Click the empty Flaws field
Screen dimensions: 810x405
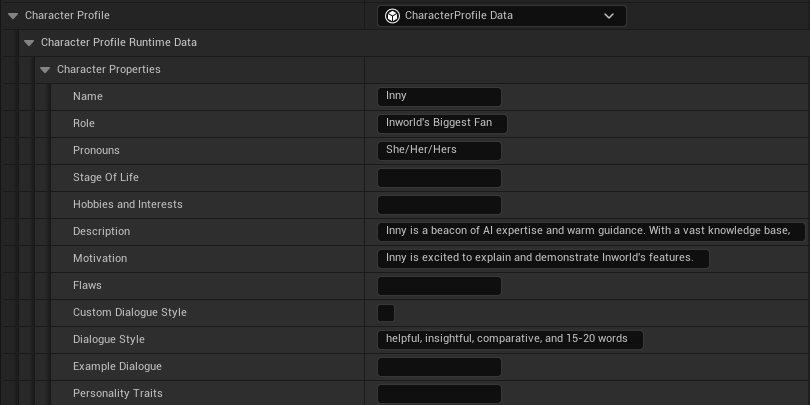439,286
